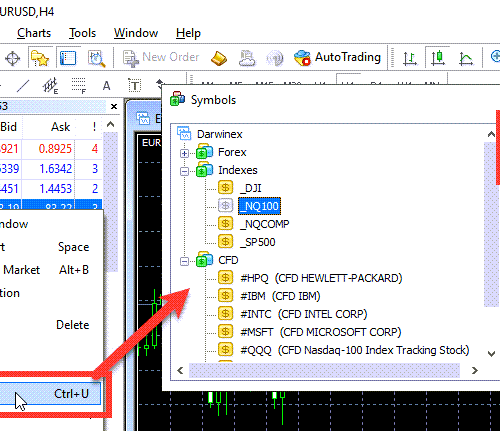Image resolution: width=500 pixels, height=431 pixels.
Task: Open the Charts menu
Action: tap(34, 33)
